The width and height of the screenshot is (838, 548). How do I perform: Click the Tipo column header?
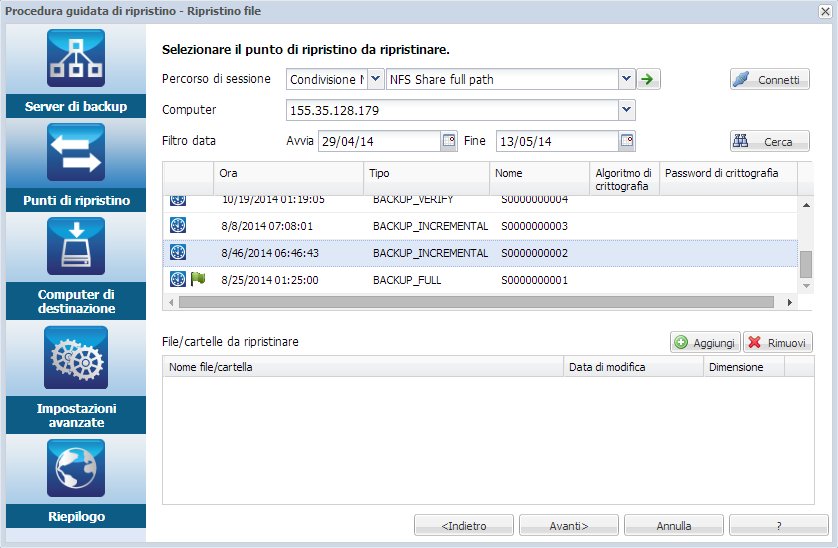pos(425,174)
